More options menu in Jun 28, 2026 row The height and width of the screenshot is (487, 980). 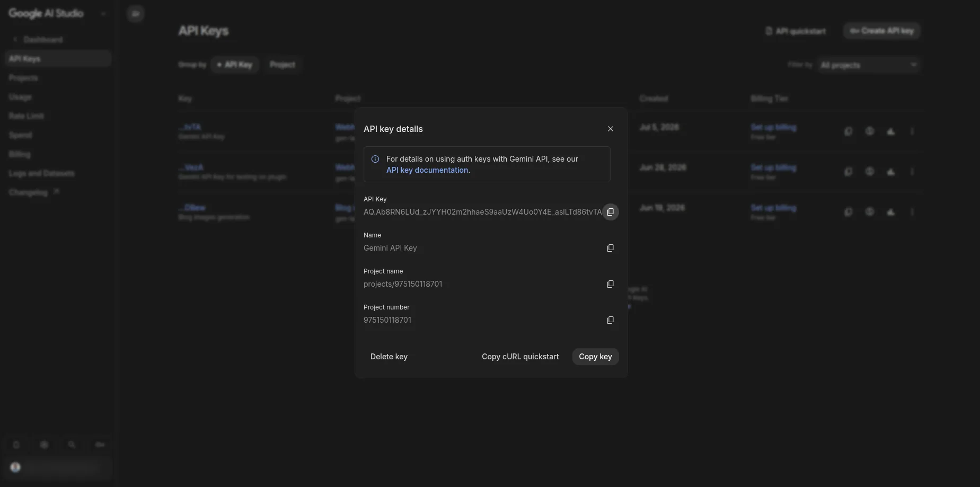[x=912, y=172]
